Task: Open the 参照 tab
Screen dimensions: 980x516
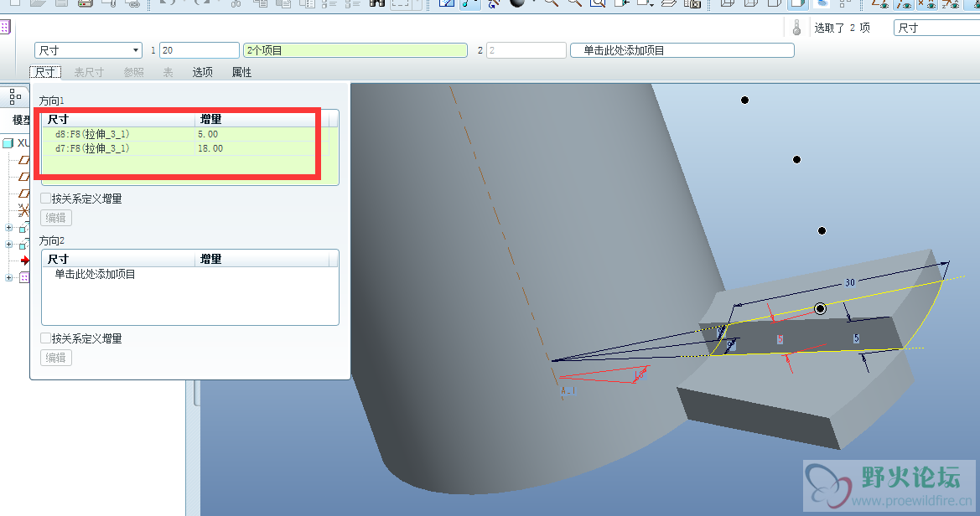Action: (x=134, y=72)
